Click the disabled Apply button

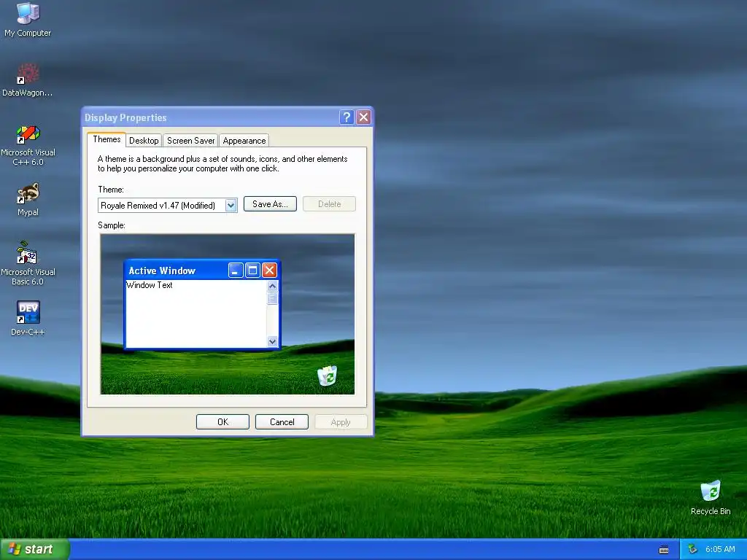coord(341,422)
